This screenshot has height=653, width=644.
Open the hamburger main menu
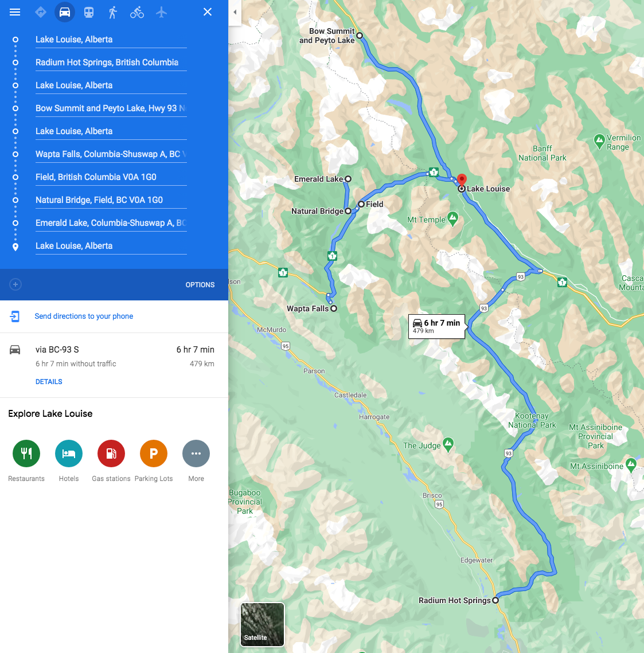pos(15,12)
